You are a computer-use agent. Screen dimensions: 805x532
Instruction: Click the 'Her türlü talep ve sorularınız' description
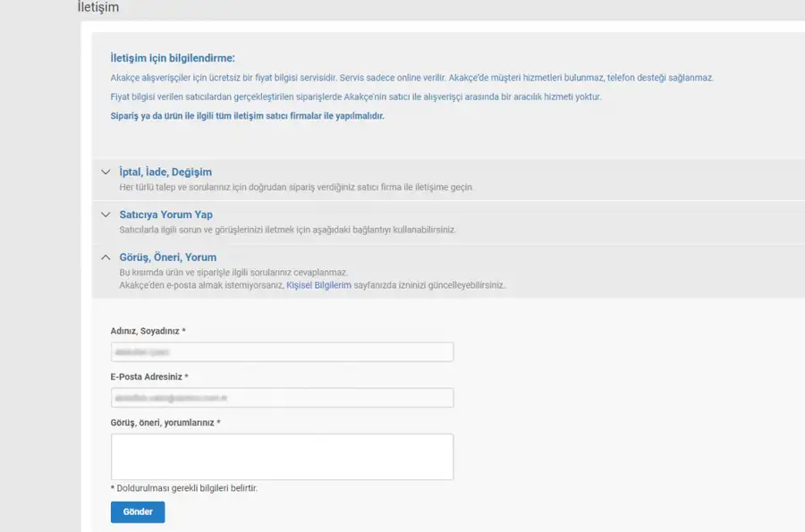[296, 187]
